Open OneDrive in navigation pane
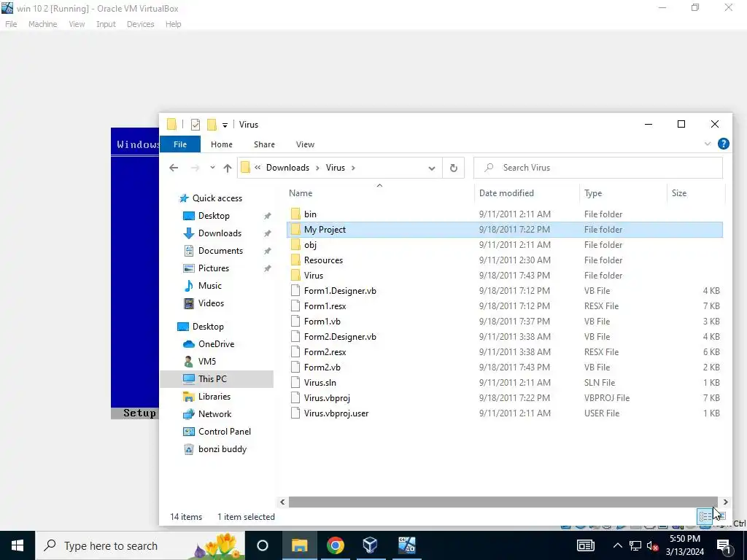This screenshot has width=747, height=560. pos(216,344)
